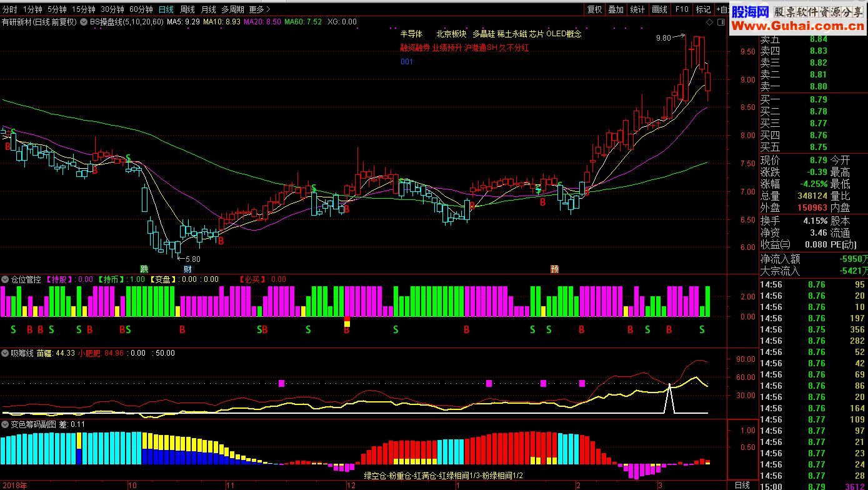Open the 统计 statistics button

point(637,9)
